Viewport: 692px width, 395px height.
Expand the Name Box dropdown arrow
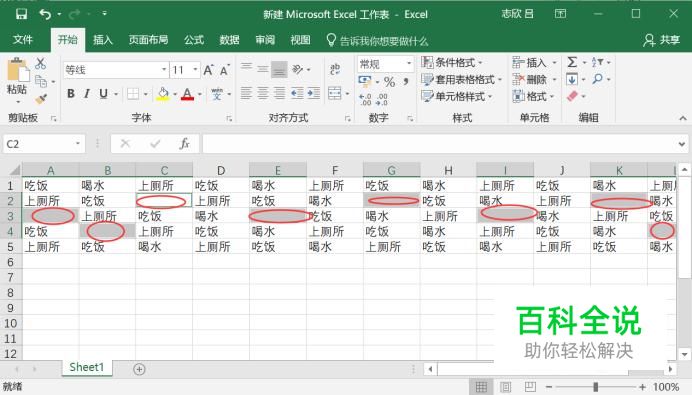[x=78, y=143]
